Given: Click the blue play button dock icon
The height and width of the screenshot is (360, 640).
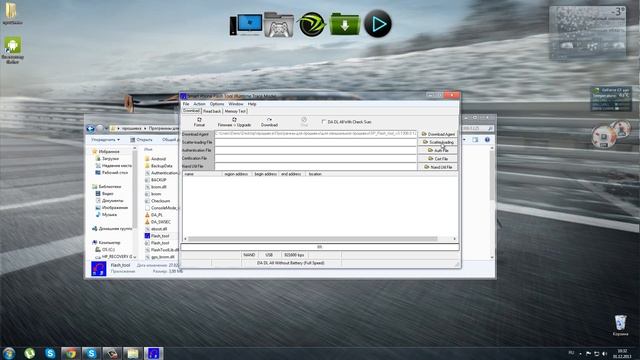Looking at the screenshot, I should pyautogui.click(x=378, y=24).
